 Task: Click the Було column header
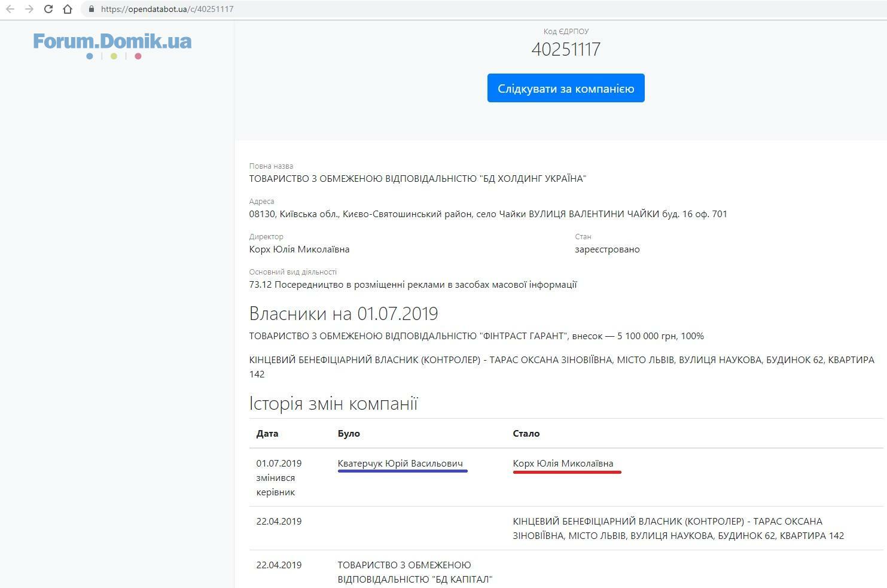click(349, 433)
